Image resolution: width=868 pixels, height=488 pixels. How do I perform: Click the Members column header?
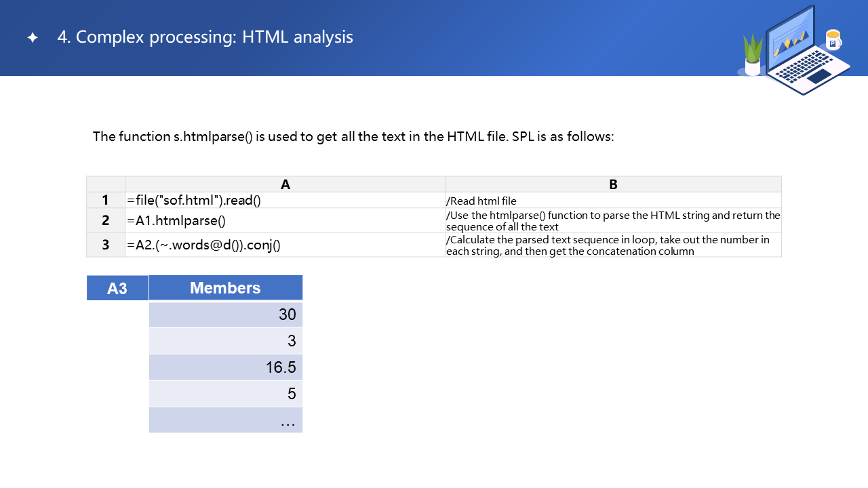point(225,288)
